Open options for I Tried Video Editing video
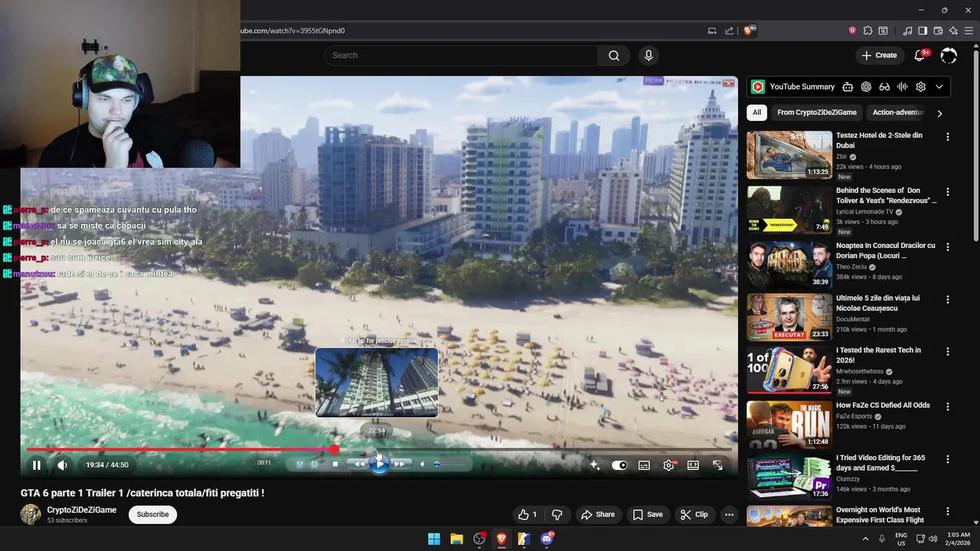Image resolution: width=980 pixels, height=551 pixels. click(947, 459)
